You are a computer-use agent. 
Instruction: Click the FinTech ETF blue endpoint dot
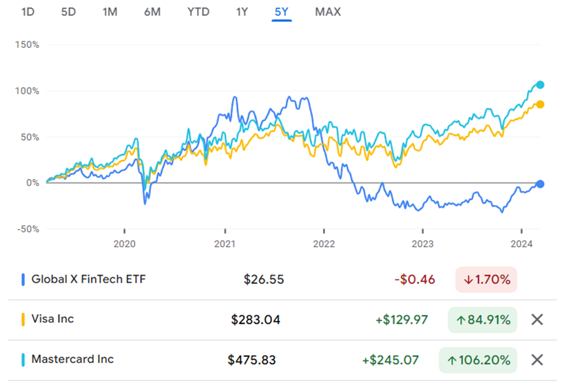click(x=540, y=184)
